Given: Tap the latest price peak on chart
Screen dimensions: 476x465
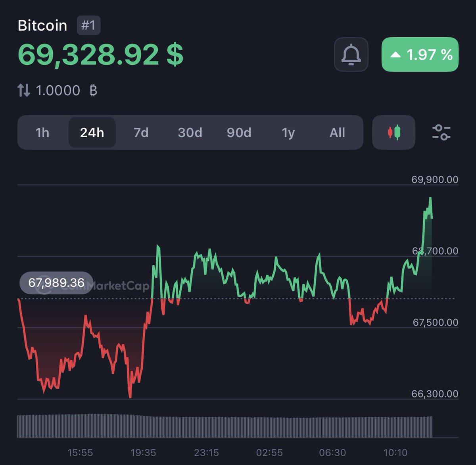Looking at the screenshot, I should pyautogui.click(x=430, y=198).
